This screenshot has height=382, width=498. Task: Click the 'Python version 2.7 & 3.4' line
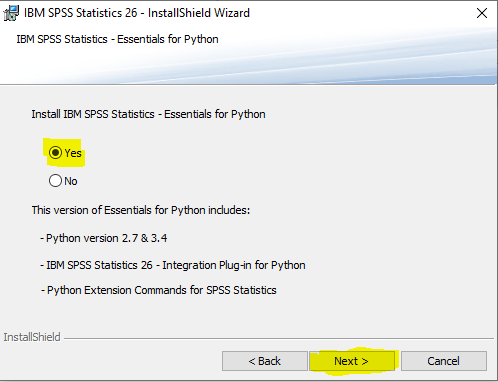pos(104,238)
